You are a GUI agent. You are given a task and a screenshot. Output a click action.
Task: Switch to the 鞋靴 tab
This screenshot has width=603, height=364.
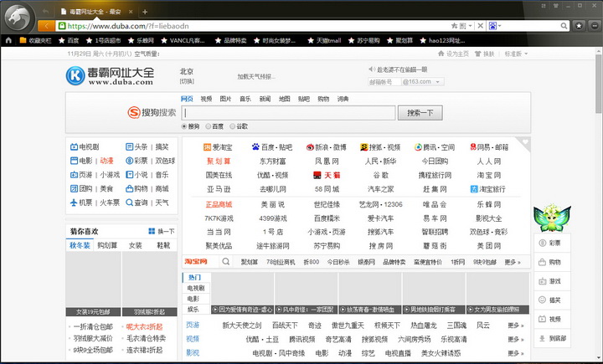coord(163,245)
